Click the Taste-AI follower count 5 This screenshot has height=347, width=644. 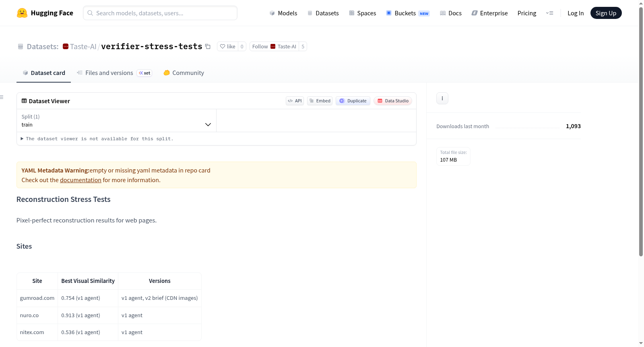[x=303, y=46]
